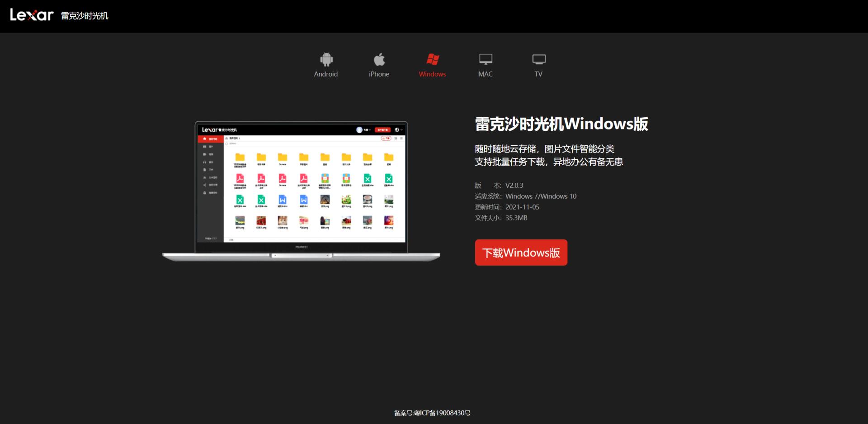868x424 pixels.
Task: Click the 下载Windows版 download button
Action: point(520,252)
